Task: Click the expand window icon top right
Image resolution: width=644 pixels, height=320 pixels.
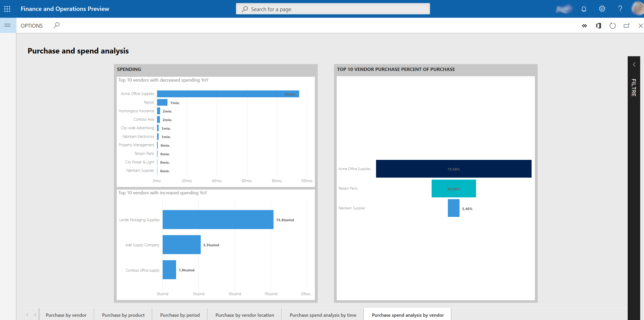Action: [626, 25]
